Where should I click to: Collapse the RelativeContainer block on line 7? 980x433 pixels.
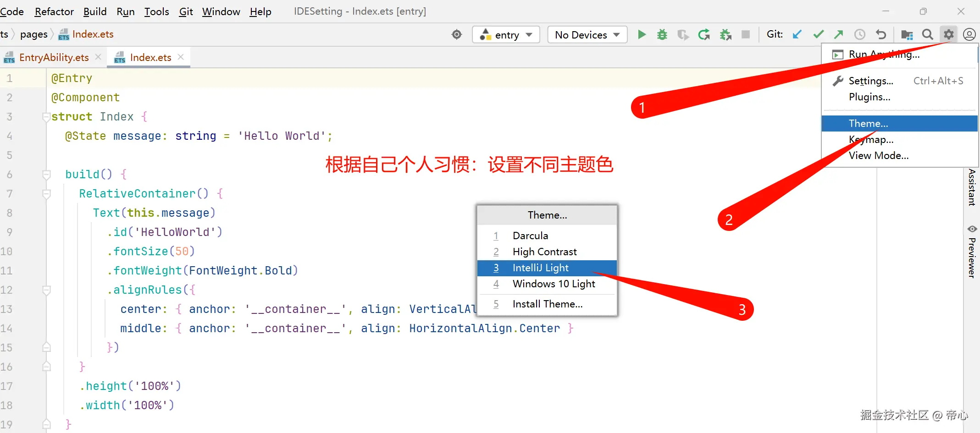[x=46, y=194]
